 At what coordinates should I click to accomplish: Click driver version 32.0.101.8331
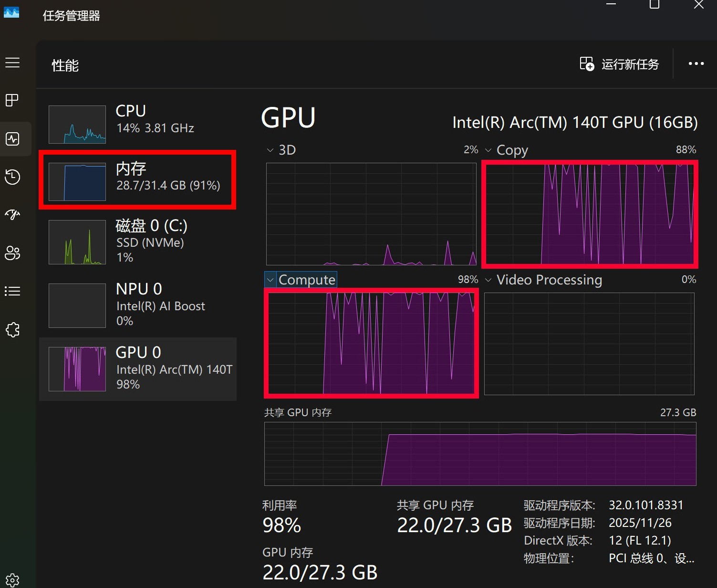(x=646, y=505)
